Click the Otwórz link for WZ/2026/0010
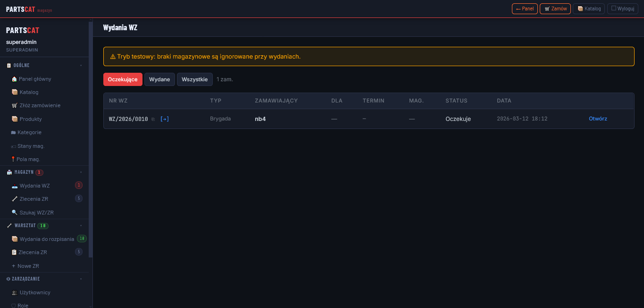Screen dimensions: 644x308 point(598,119)
